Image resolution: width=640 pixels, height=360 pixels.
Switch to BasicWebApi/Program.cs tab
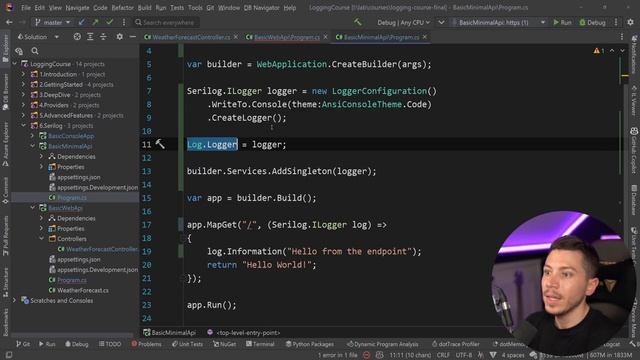(x=287, y=37)
